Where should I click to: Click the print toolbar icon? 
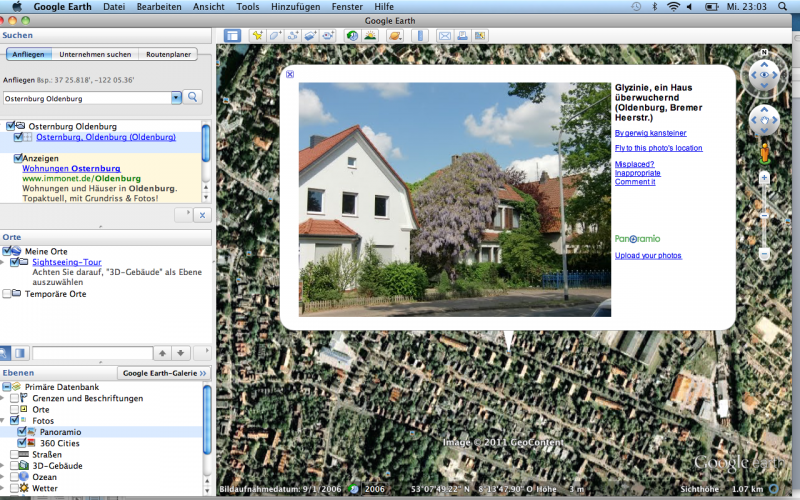pyautogui.click(x=462, y=36)
